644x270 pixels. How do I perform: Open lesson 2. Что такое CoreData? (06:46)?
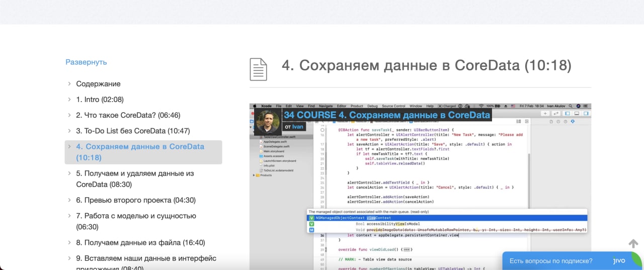[x=128, y=115]
